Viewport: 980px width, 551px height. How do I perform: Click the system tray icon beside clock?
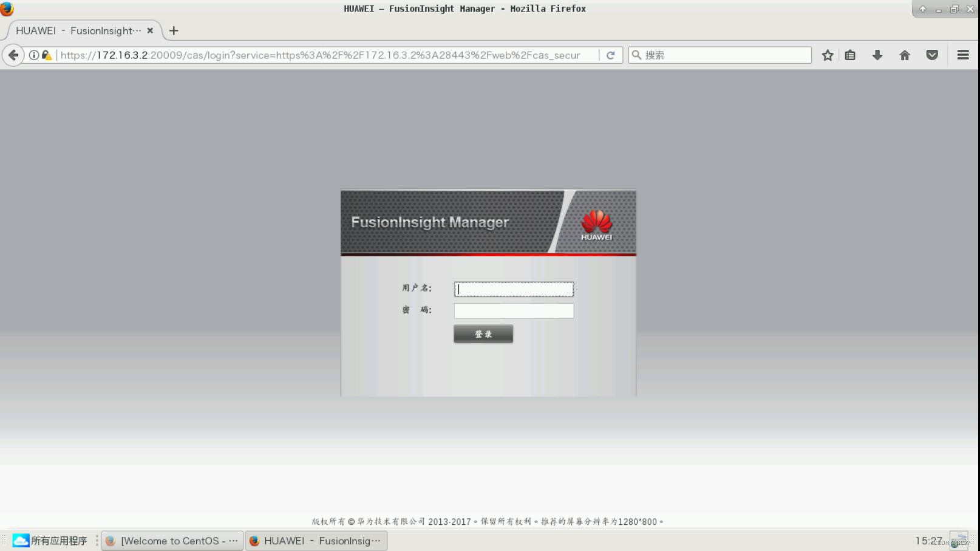[959, 541]
